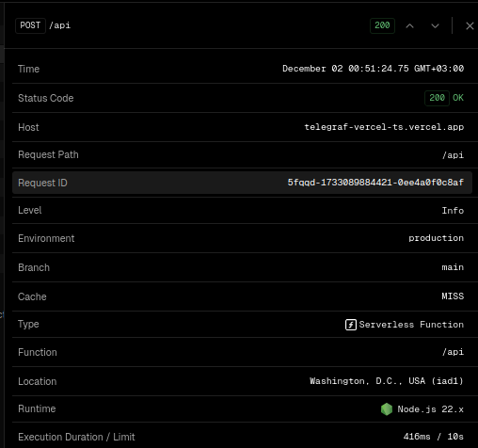Click the Branch value main

pyautogui.click(x=453, y=267)
